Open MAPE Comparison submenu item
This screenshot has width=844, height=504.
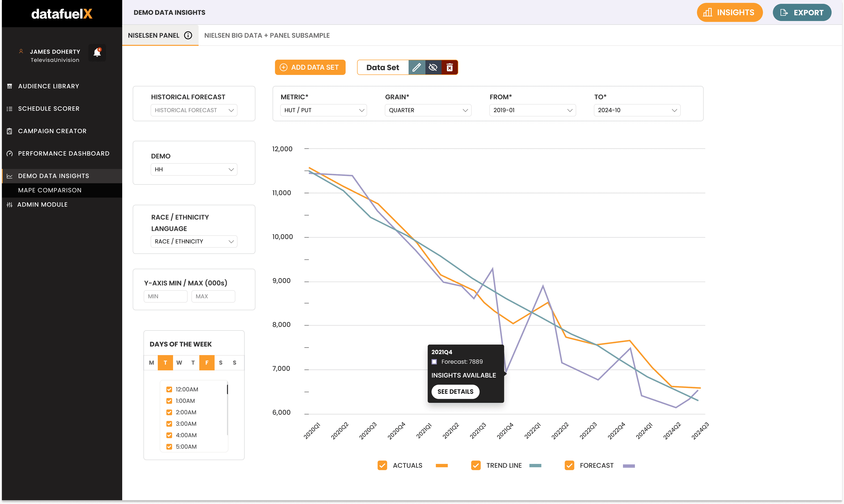[x=62, y=190]
